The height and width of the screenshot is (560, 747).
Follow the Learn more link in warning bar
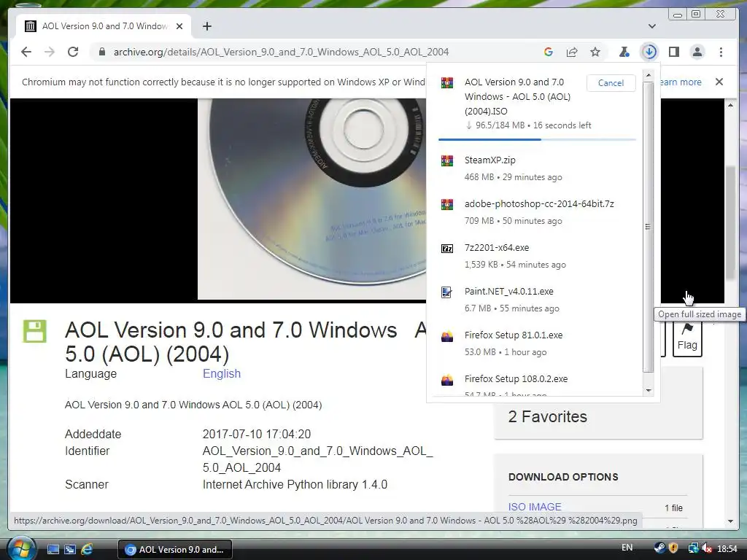click(681, 82)
